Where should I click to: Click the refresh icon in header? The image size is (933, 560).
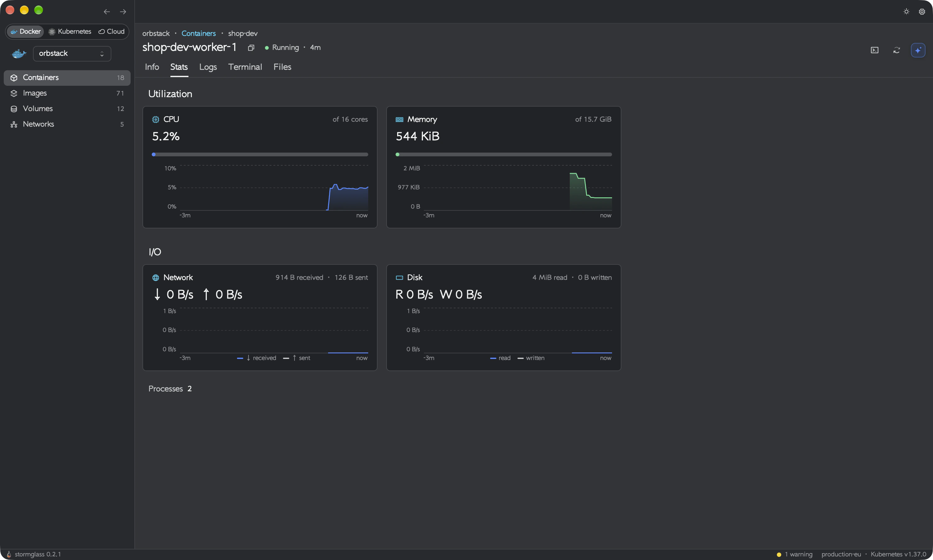(896, 50)
